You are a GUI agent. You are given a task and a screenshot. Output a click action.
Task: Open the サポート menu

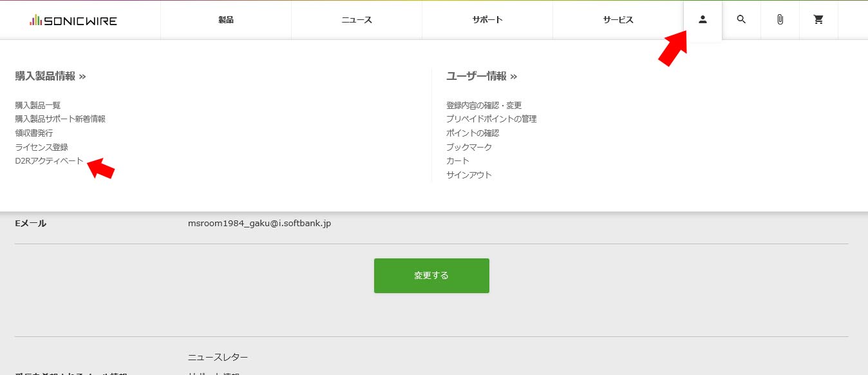pyautogui.click(x=487, y=20)
